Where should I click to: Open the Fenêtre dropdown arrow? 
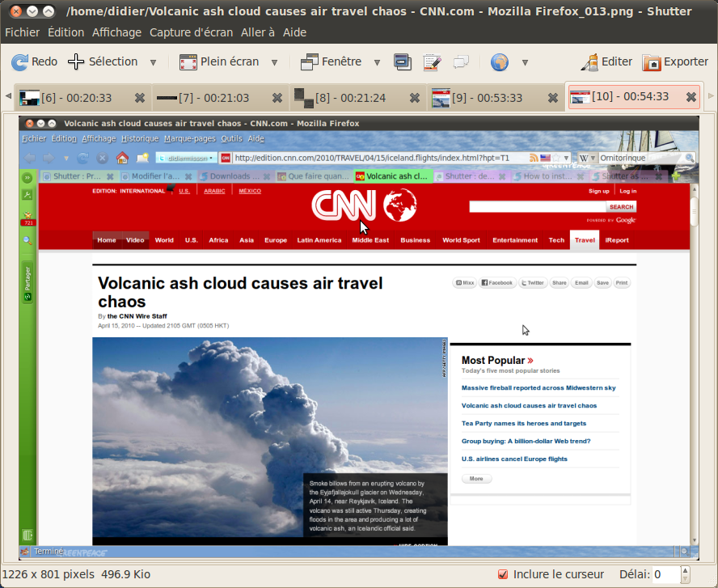377,62
